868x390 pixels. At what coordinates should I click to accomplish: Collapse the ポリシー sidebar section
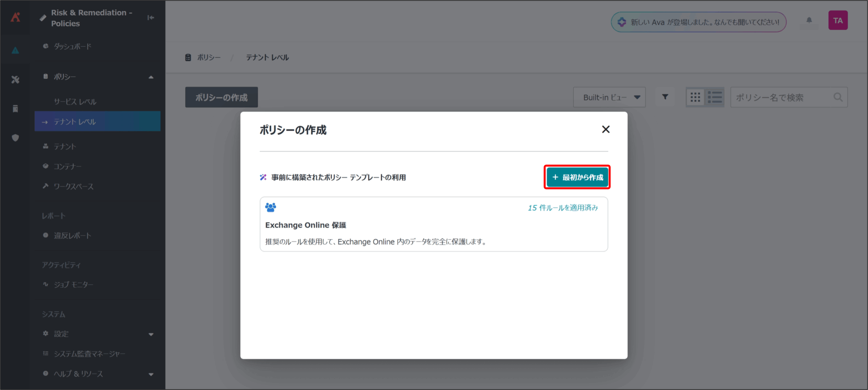151,77
